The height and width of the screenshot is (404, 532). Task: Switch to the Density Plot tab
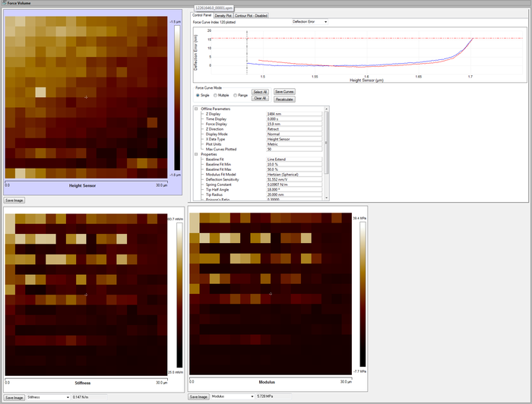(224, 15)
